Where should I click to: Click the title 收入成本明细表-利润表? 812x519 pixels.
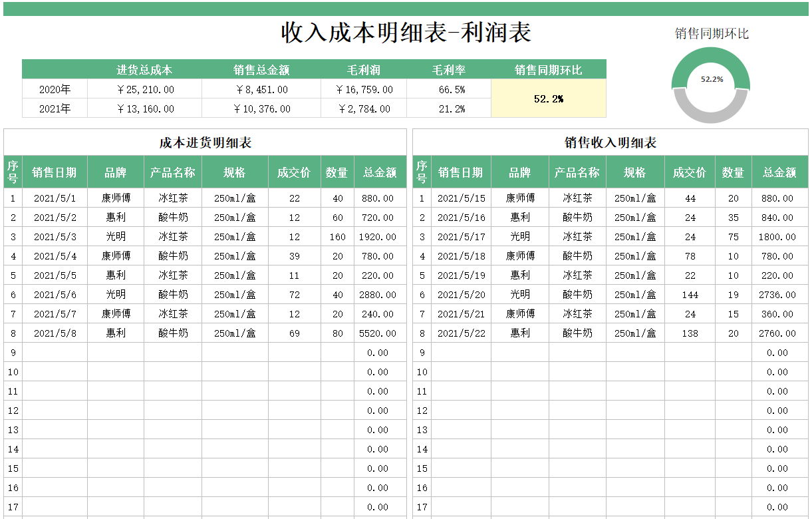click(x=406, y=32)
